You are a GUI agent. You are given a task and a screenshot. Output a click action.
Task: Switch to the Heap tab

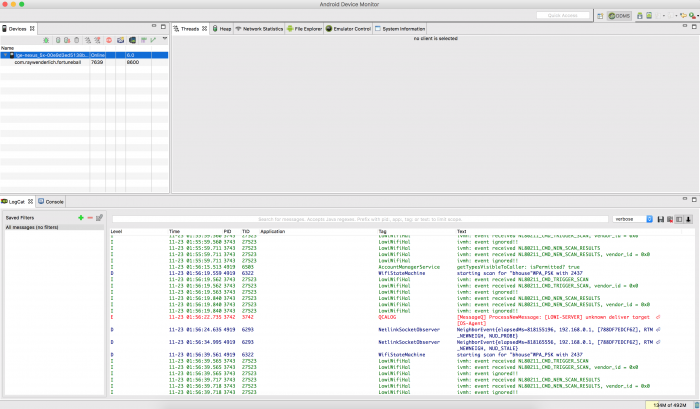click(222, 29)
